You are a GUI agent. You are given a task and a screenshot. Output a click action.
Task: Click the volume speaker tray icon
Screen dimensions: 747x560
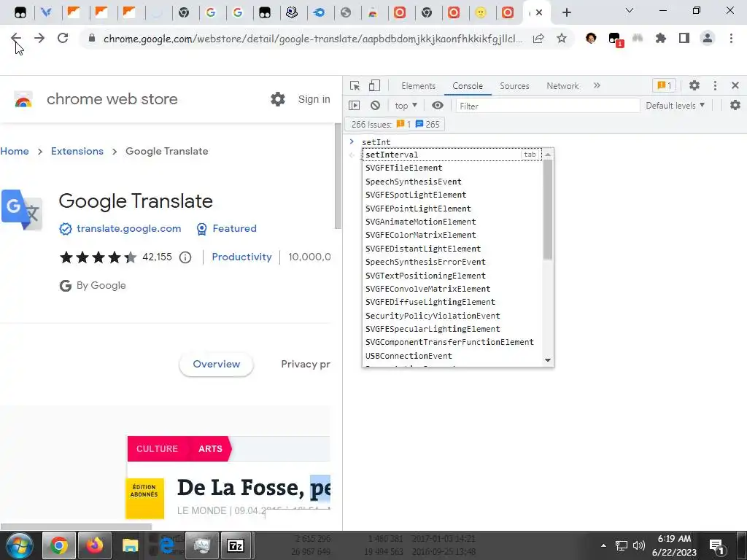pos(638,545)
